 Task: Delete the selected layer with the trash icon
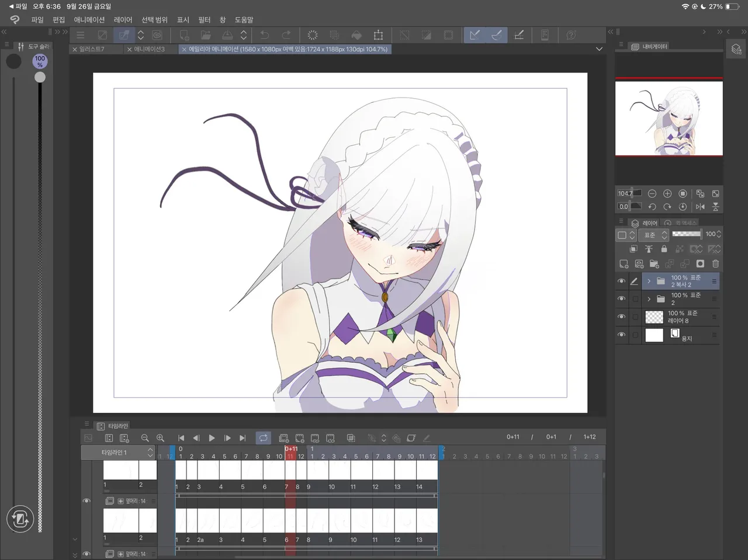tap(715, 264)
